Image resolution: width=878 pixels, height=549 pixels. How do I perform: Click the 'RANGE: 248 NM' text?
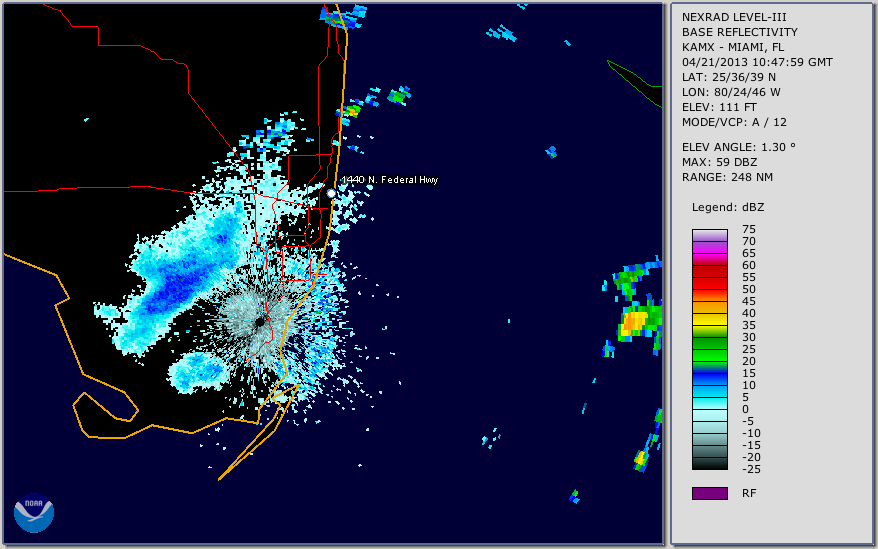pyautogui.click(x=727, y=177)
